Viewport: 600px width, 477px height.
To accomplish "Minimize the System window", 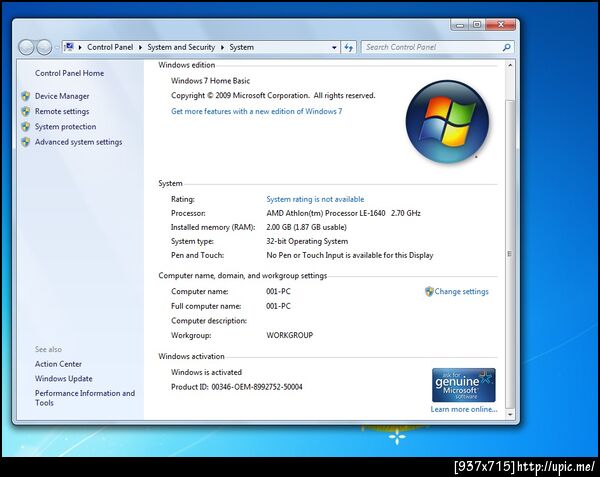I will pyautogui.click(x=460, y=25).
